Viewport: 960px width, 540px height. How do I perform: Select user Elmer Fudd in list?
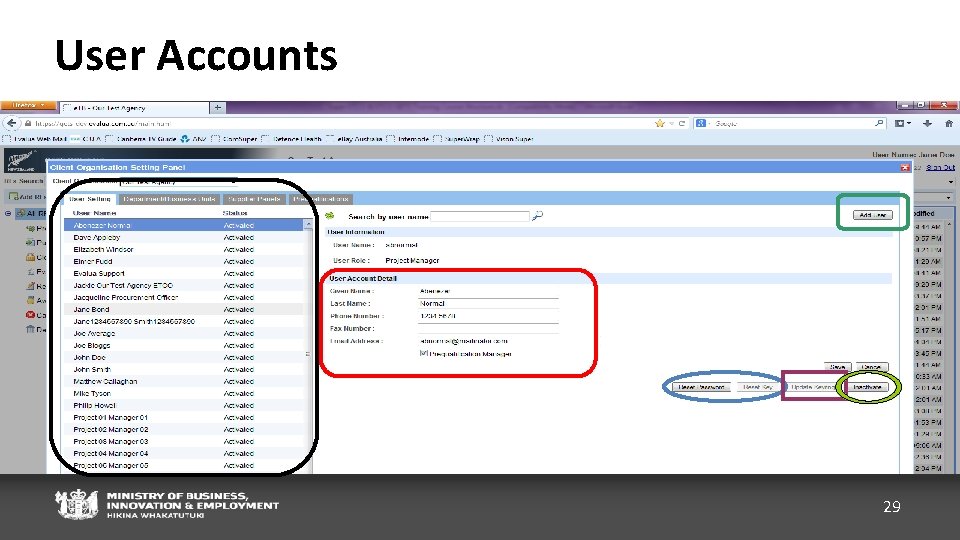[184, 261]
